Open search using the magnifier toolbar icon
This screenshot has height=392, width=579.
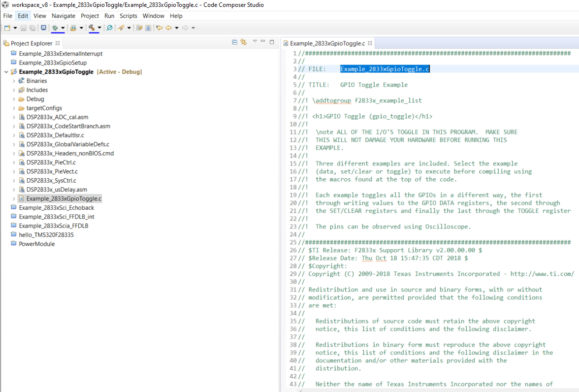(109, 28)
